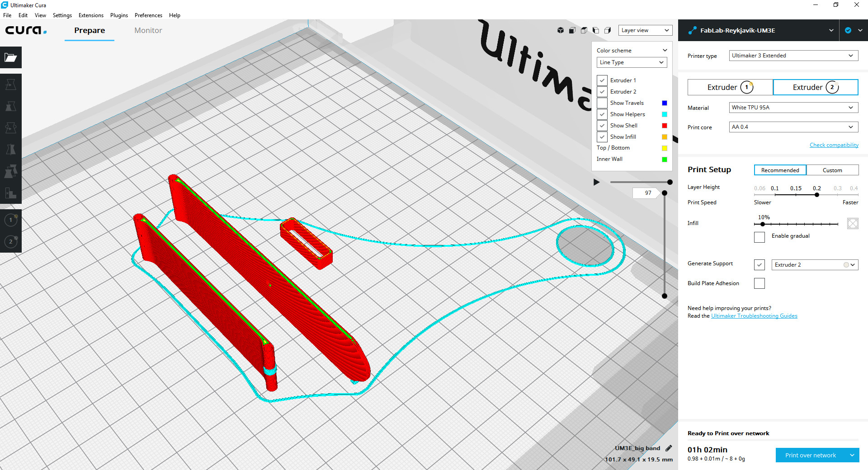Toggle the Extruder 2 visibility checkbox

coord(602,92)
